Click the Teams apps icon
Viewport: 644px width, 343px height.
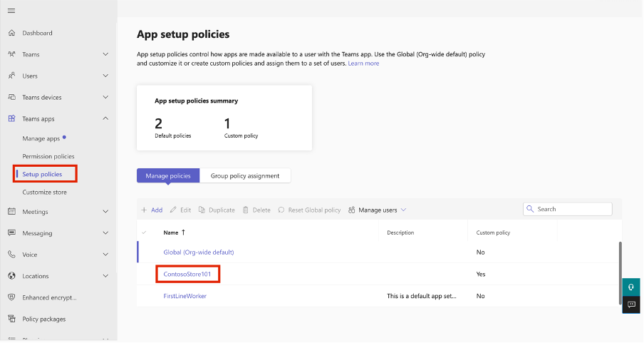pos(11,118)
